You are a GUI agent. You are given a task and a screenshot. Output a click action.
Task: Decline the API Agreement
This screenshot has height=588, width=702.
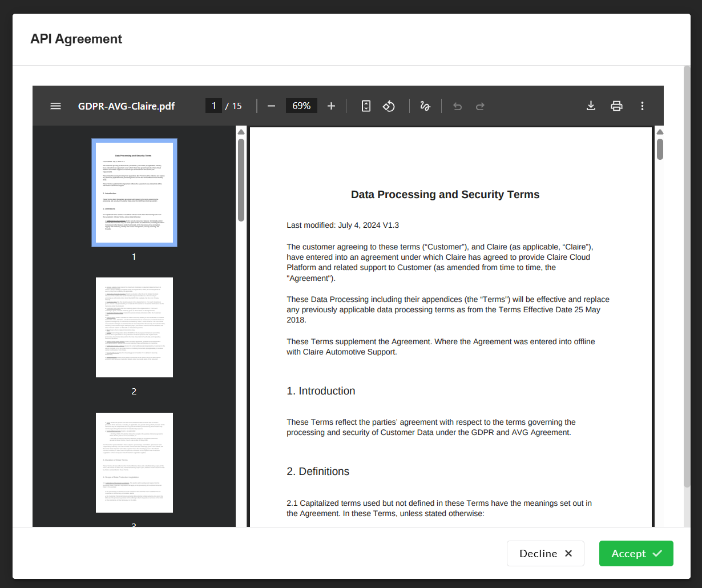tap(545, 554)
